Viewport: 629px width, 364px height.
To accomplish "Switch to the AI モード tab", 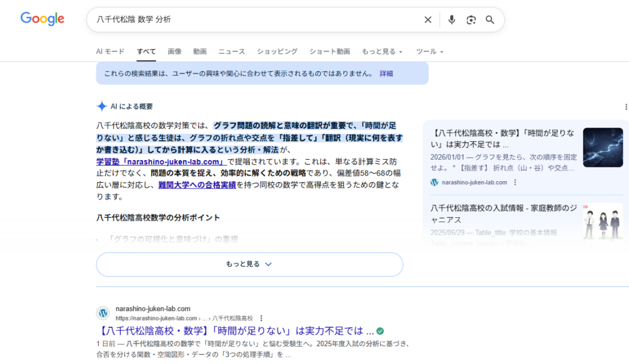I will pyautogui.click(x=110, y=52).
